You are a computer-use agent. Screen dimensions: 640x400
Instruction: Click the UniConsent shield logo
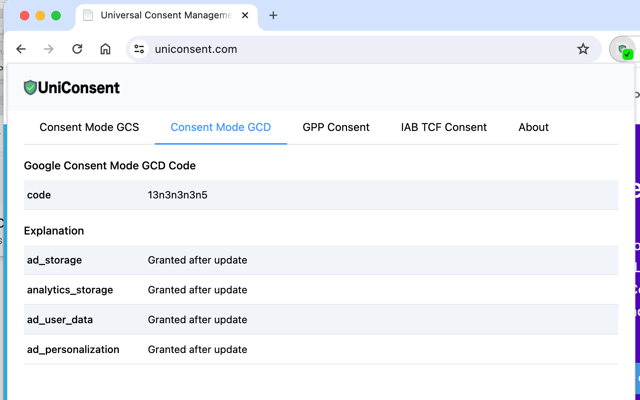[x=30, y=88]
